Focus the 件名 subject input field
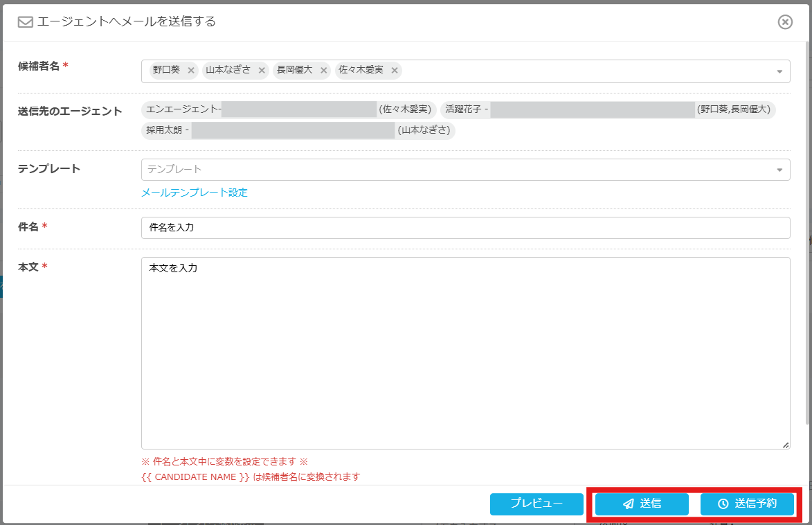 click(x=465, y=227)
